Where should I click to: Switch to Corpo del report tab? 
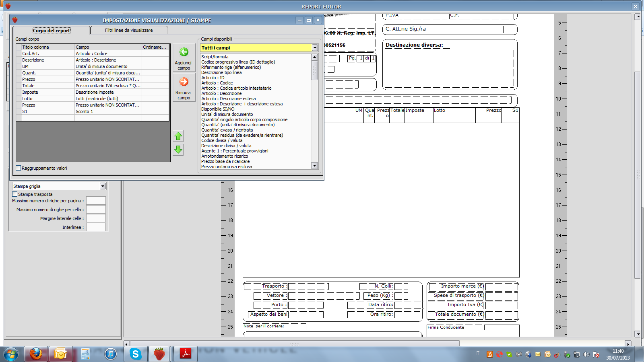[x=52, y=31]
